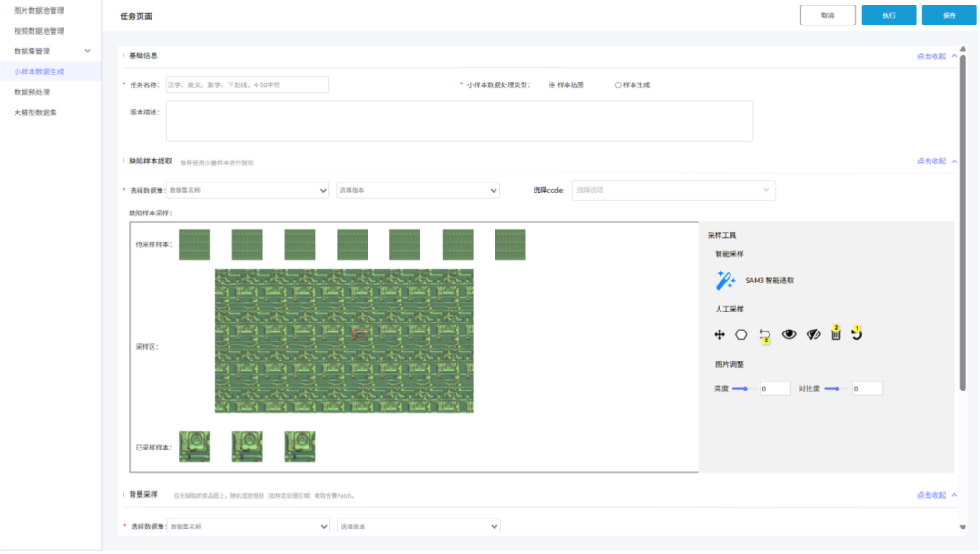The width and height of the screenshot is (980, 554).
Task: Hide annotations with the crossed-eye icon
Action: click(813, 334)
